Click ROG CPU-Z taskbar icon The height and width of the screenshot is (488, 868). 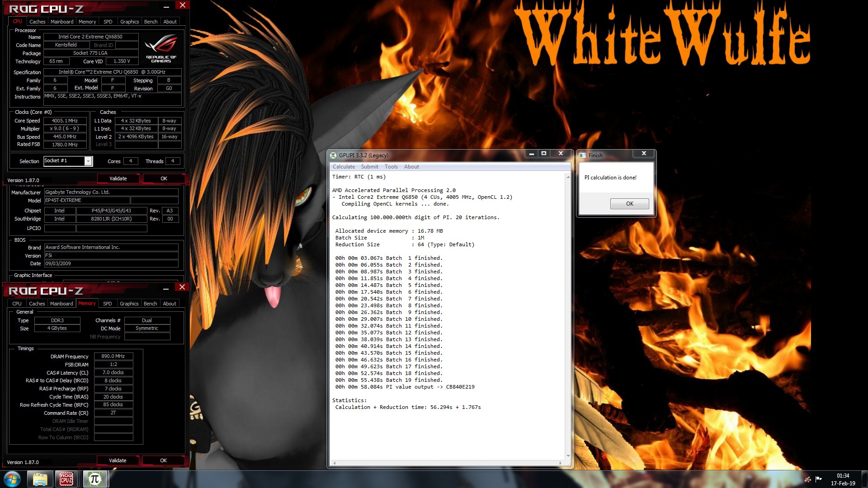pos(66,479)
